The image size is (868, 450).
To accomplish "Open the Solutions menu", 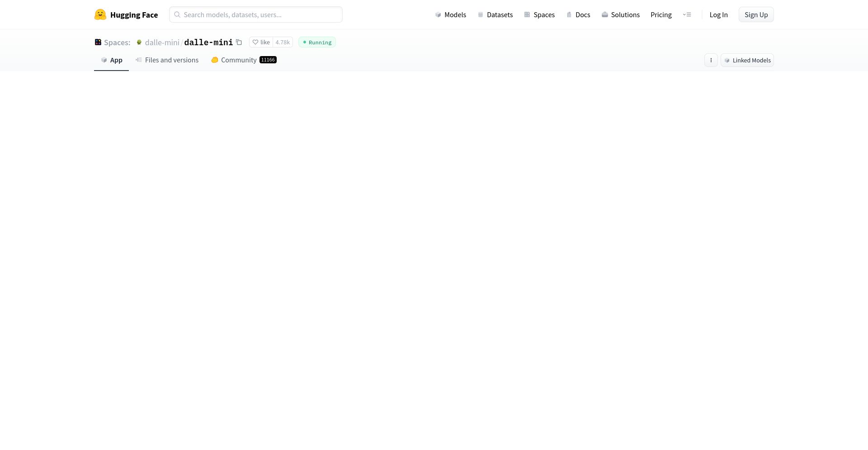I will pyautogui.click(x=621, y=15).
